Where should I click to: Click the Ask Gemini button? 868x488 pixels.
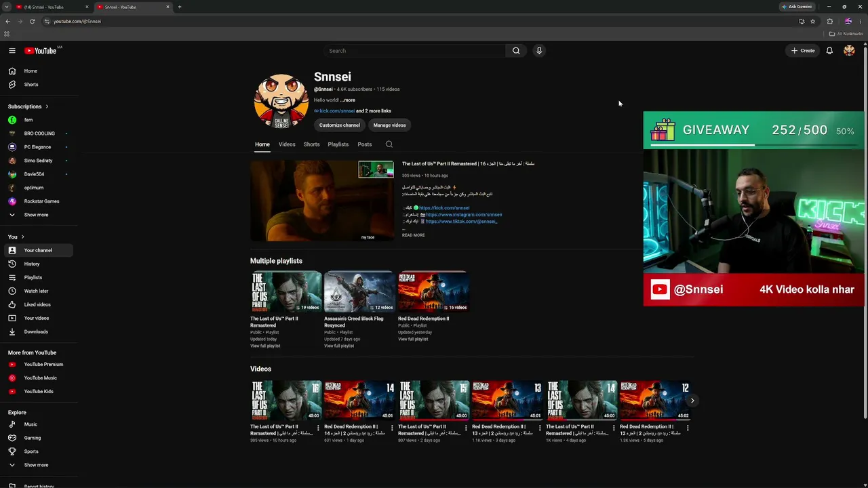coord(797,7)
